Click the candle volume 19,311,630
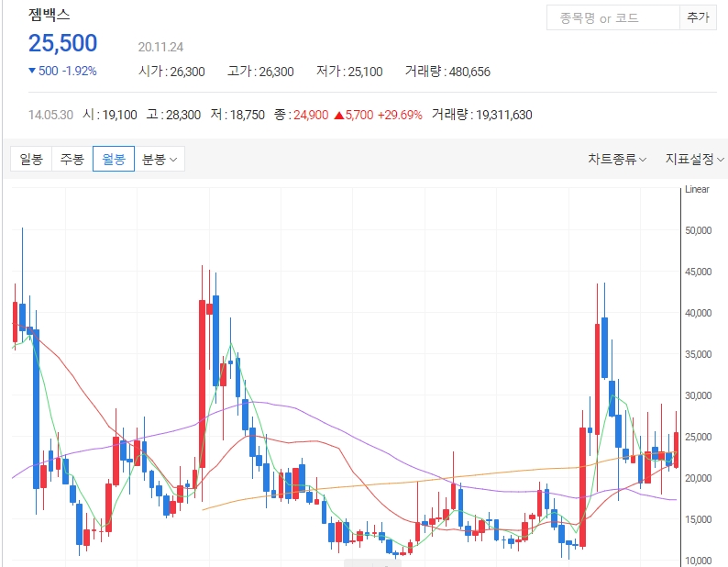The image size is (728, 567). click(503, 115)
